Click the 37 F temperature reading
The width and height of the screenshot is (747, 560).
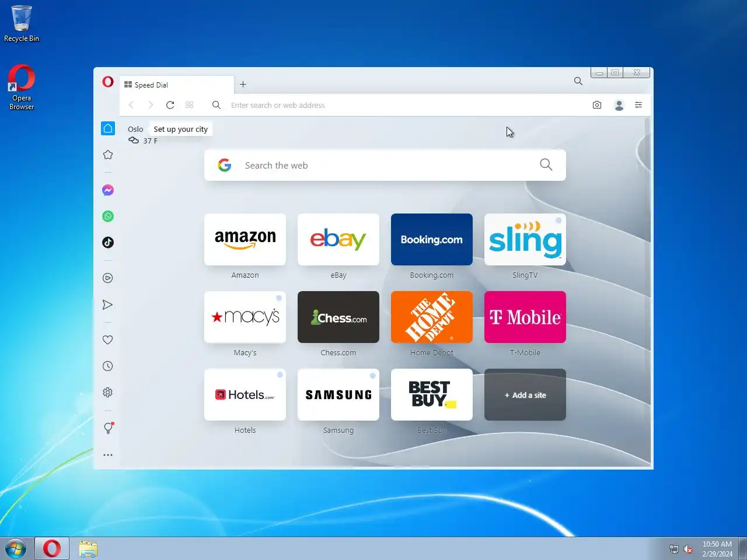(x=150, y=141)
